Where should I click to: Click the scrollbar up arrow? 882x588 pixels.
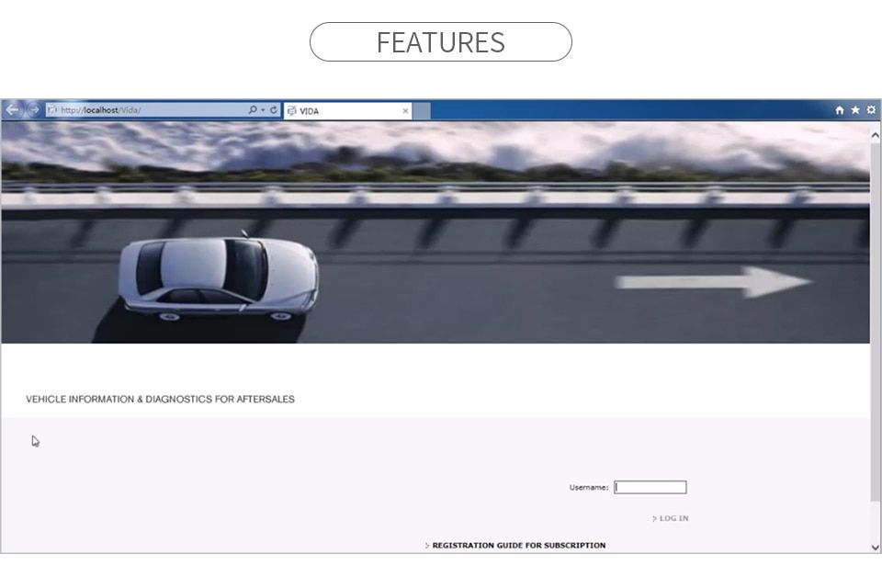875,135
